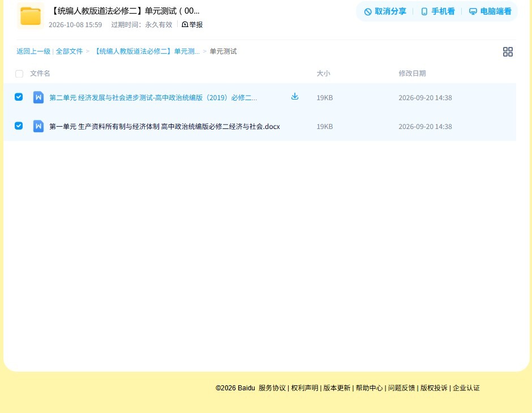
Task: Click the 取消分享 cancel share button
Action: click(x=385, y=11)
